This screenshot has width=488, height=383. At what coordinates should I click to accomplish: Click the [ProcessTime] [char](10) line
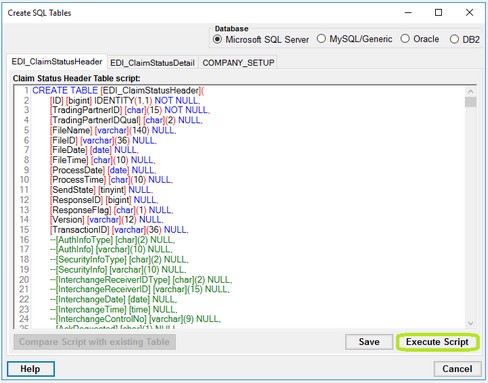112,180
